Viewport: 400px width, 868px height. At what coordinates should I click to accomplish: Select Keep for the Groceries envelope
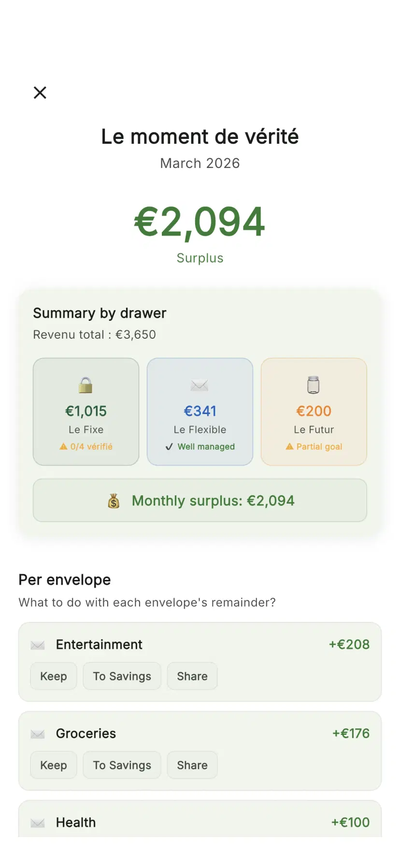53,765
